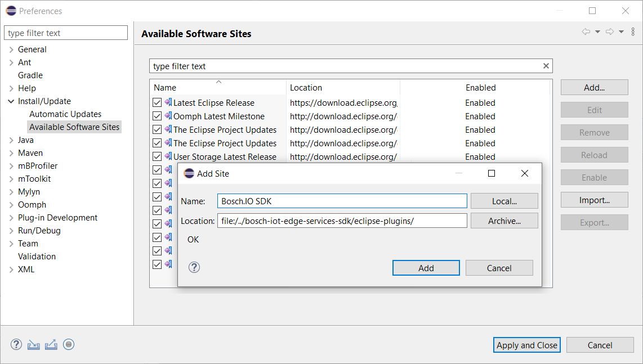Image resolution: width=643 pixels, height=364 pixels.
Task: Collapse the Install/Update tree node
Action: 11,101
